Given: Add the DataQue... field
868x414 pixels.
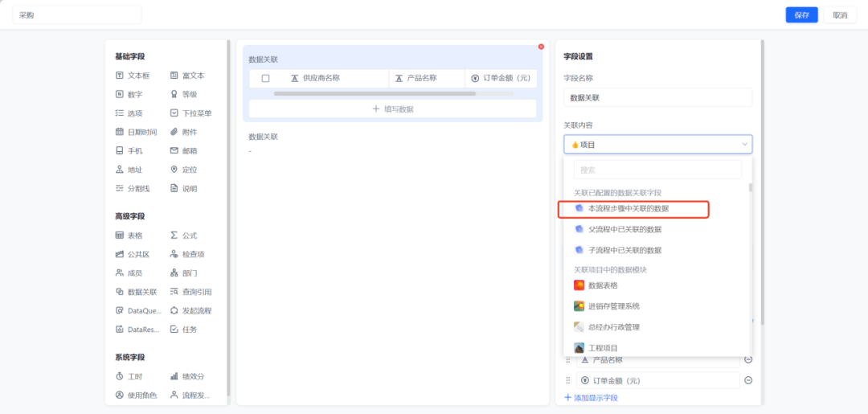Looking at the screenshot, I should [139, 310].
